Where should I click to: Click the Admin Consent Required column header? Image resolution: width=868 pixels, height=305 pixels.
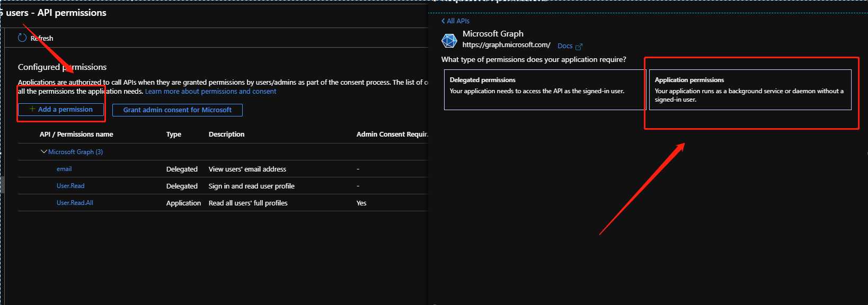(x=392, y=134)
